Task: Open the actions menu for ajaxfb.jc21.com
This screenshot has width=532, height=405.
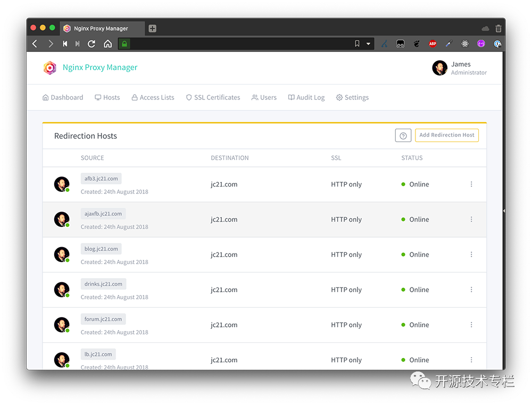Action: pos(471,220)
